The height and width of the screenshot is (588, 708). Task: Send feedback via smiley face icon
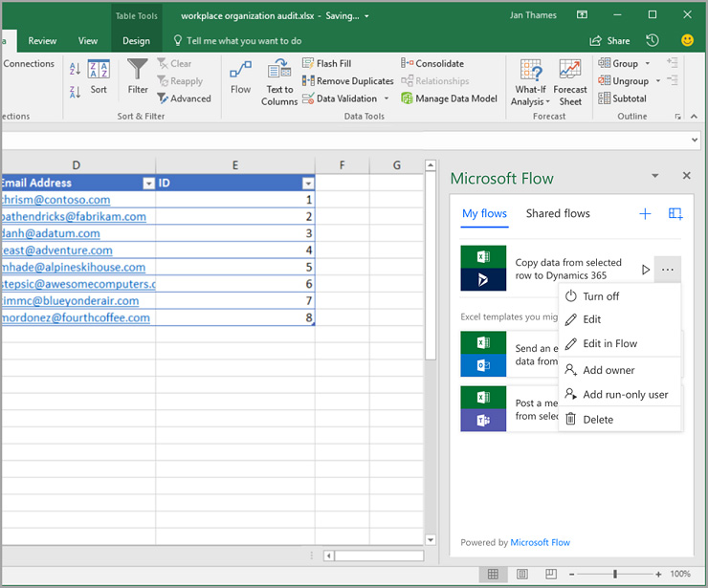click(x=687, y=40)
